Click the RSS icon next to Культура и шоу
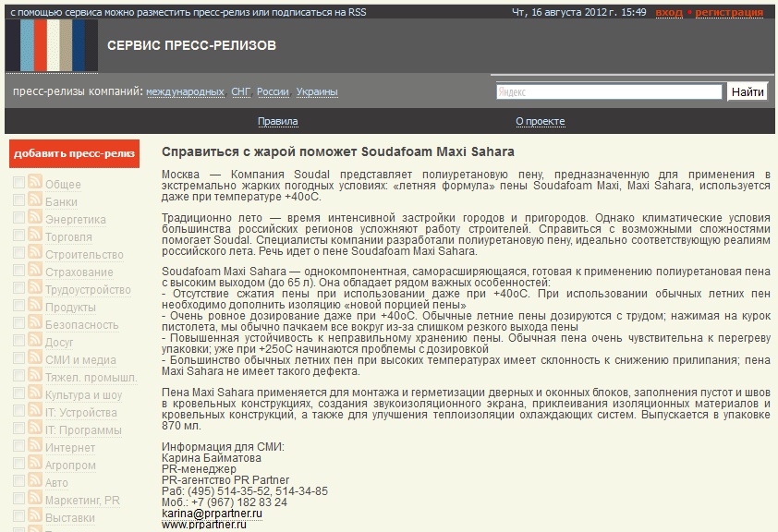Image resolution: width=778 pixels, height=532 pixels. tap(35, 393)
